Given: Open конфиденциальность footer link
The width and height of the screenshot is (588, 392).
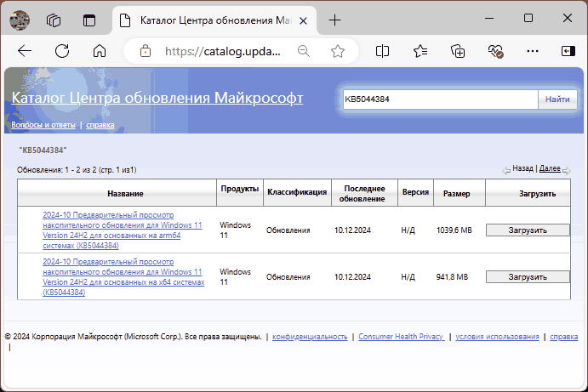Looking at the screenshot, I should point(310,337).
